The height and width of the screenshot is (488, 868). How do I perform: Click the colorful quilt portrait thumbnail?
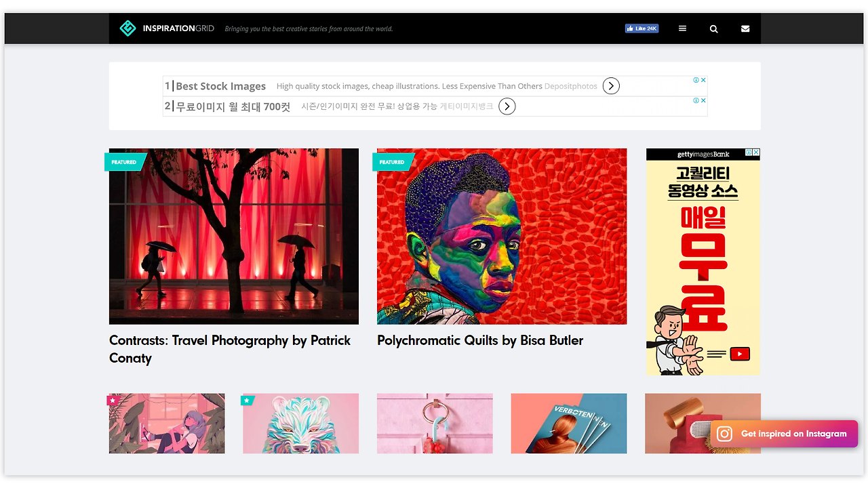pyautogui.click(x=502, y=236)
